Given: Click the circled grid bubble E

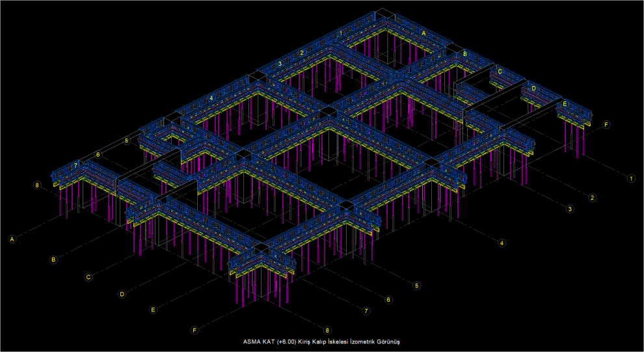Looking at the screenshot, I should coord(154,310).
